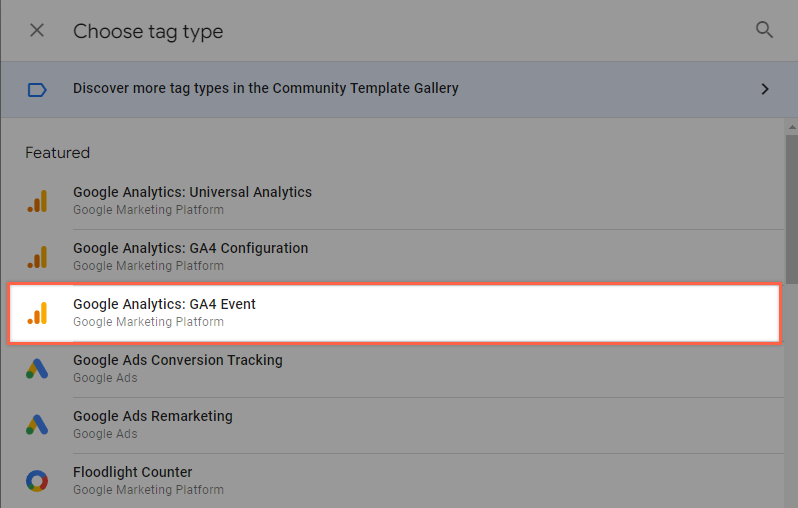Click GA4 Configuration bar chart icon
Viewport: 798px width, 508px height.
pyautogui.click(x=38, y=257)
